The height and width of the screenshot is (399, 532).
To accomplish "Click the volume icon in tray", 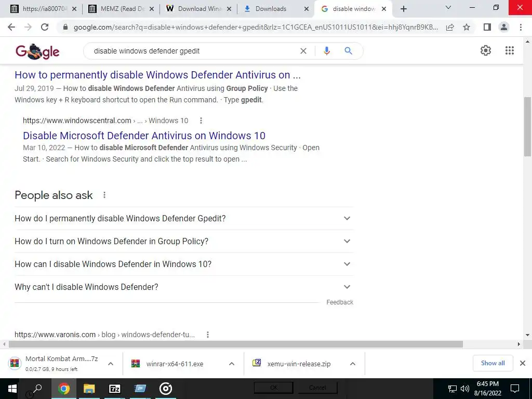I will (x=465, y=389).
